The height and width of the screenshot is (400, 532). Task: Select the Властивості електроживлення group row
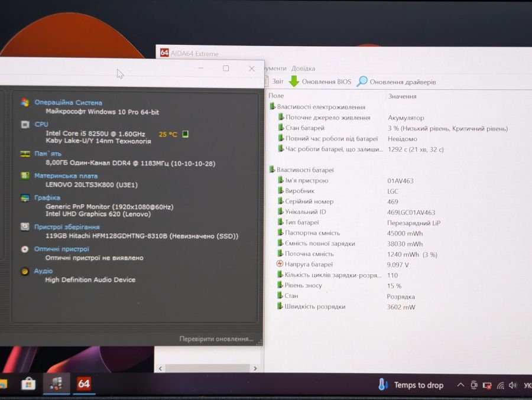317,107
